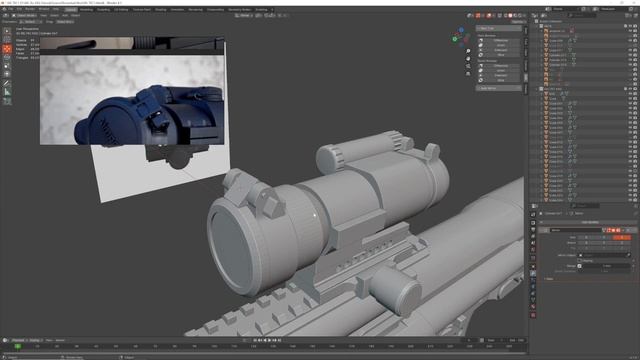Select the Transform tool

(x=7, y=74)
